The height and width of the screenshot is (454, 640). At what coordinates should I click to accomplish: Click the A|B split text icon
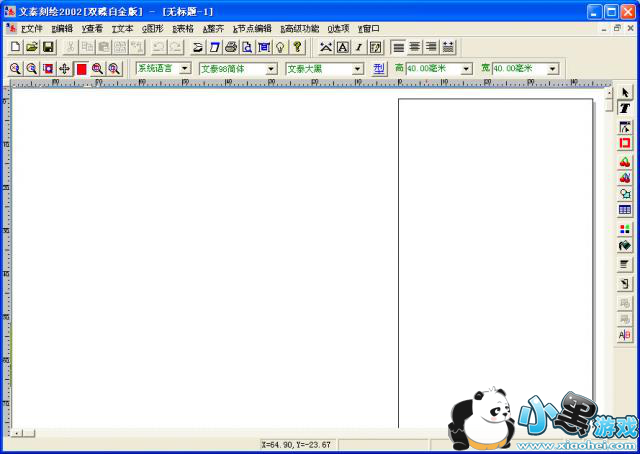tap(624, 336)
